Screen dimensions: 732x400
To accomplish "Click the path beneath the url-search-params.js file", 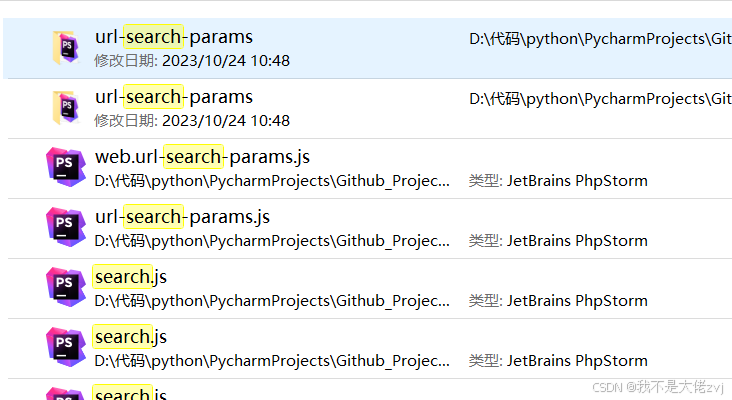I will (x=272, y=241).
